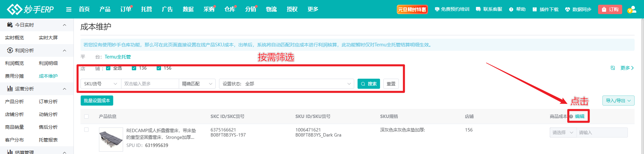The image size is (644, 154).
Task: Click the 利润分析 yen icon
Action: [10, 50]
